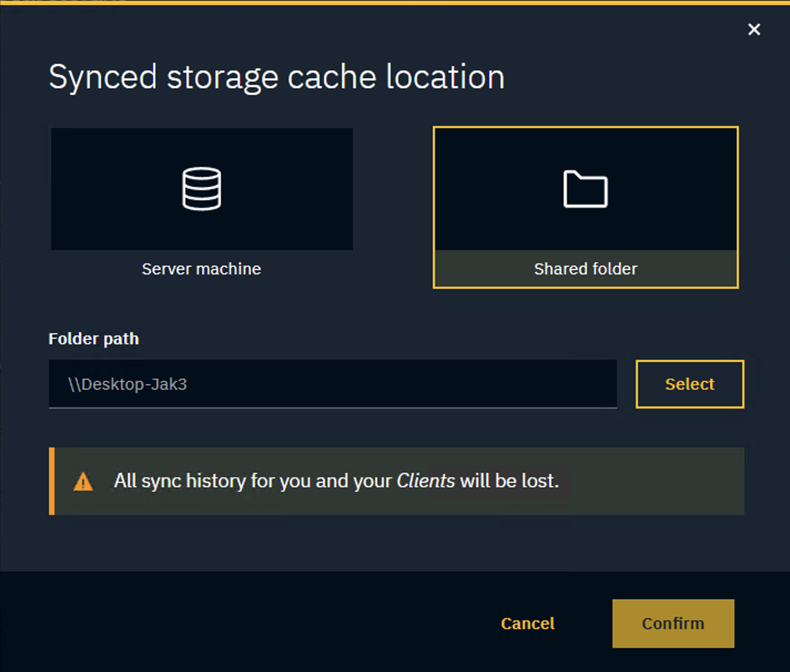Click the \\Desktop-Jak3 path text

(128, 384)
